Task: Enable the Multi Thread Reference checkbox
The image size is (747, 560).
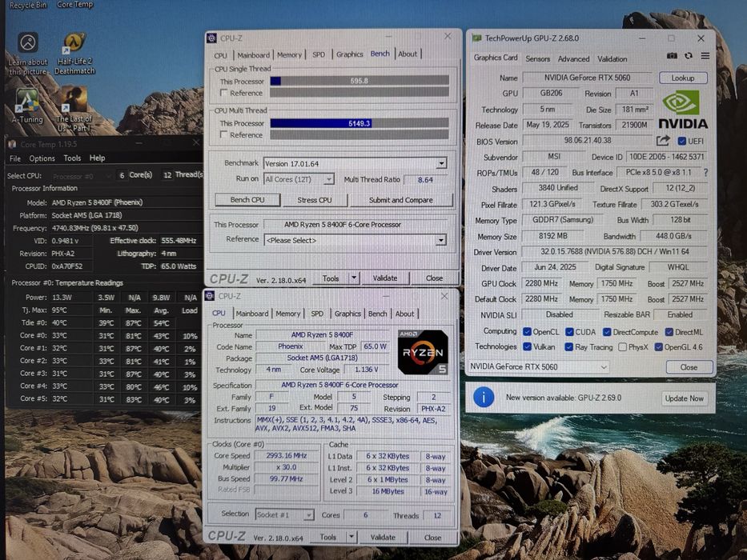Action: coord(224,134)
